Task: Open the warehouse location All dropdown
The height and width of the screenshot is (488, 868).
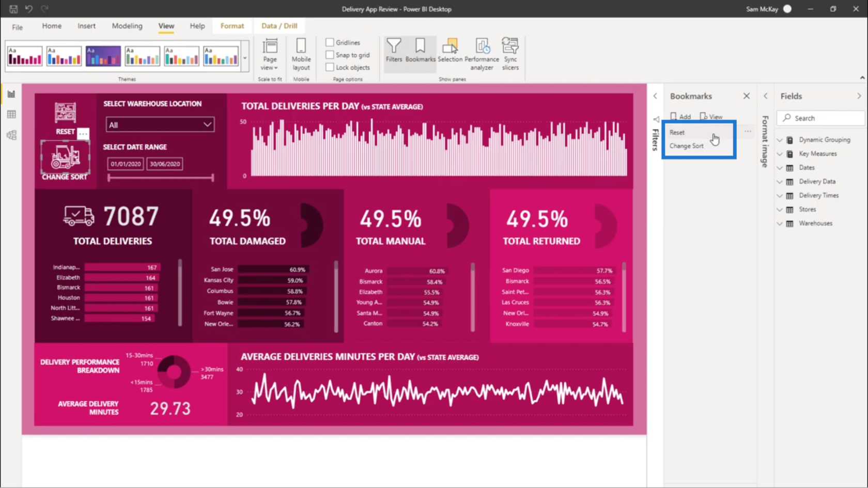Action: coord(160,124)
